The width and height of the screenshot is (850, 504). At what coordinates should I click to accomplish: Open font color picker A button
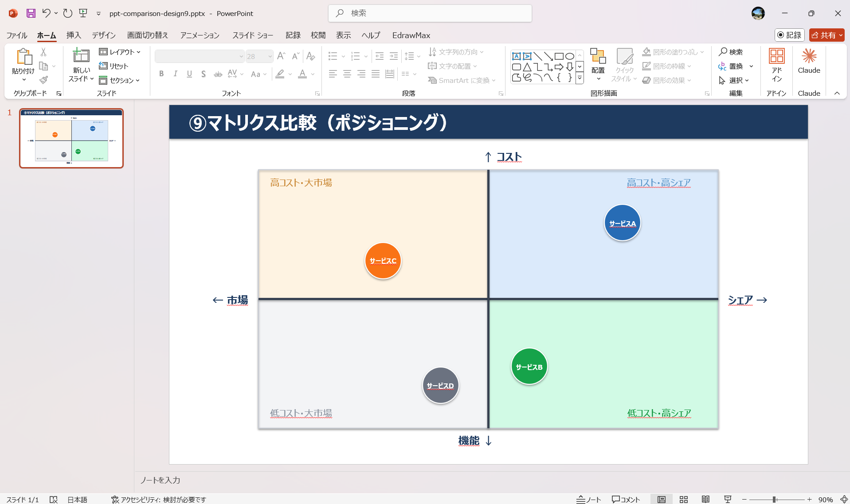tap(302, 74)
